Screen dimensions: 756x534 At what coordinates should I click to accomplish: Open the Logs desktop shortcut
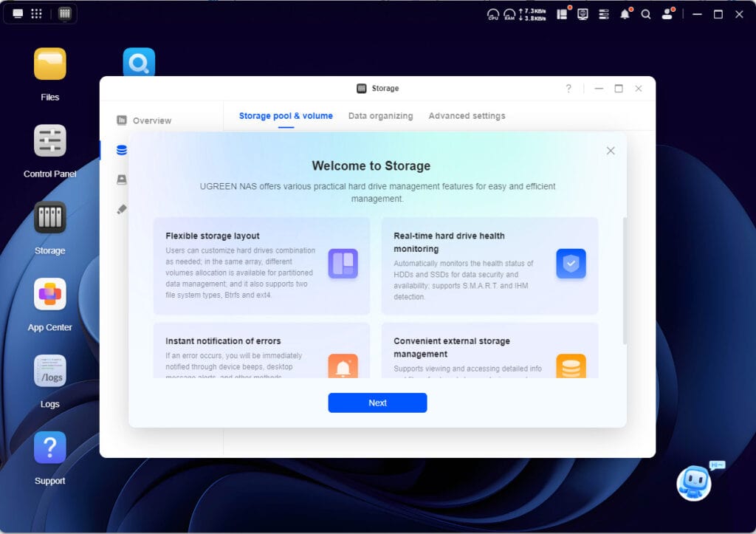(x=50, y=371)
